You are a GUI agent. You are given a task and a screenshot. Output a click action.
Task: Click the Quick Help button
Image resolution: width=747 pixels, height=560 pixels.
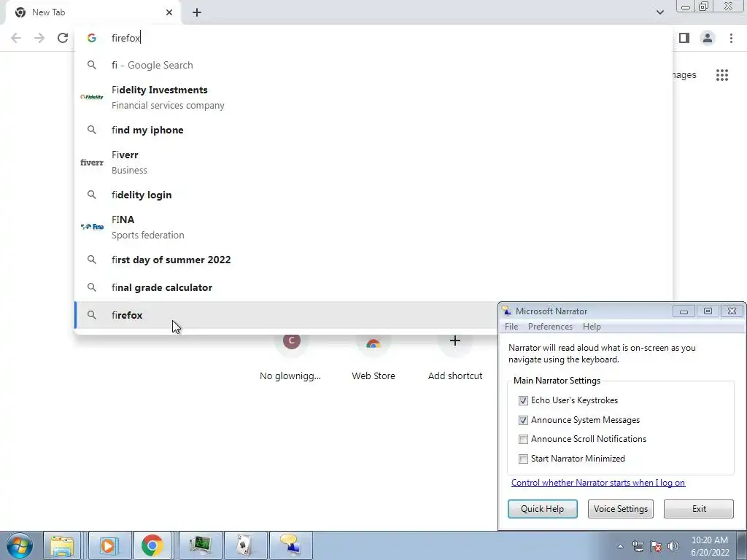[542, 508]
